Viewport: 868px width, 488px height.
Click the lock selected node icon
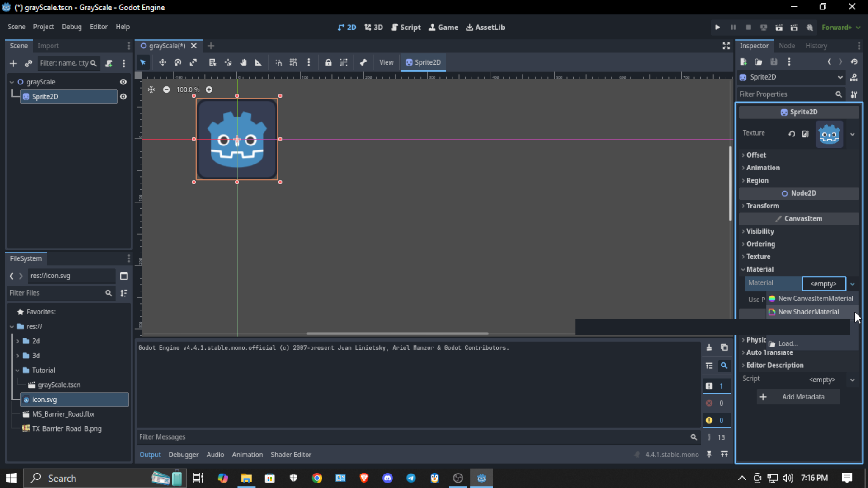tap(328, 62)
